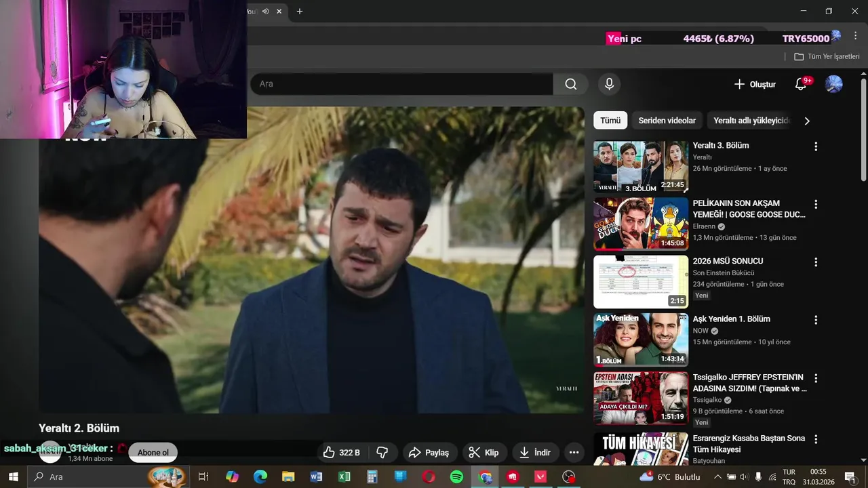868x488 pixels.
Task: Click the YouTube search magnifier button
Action: [571, 84]
